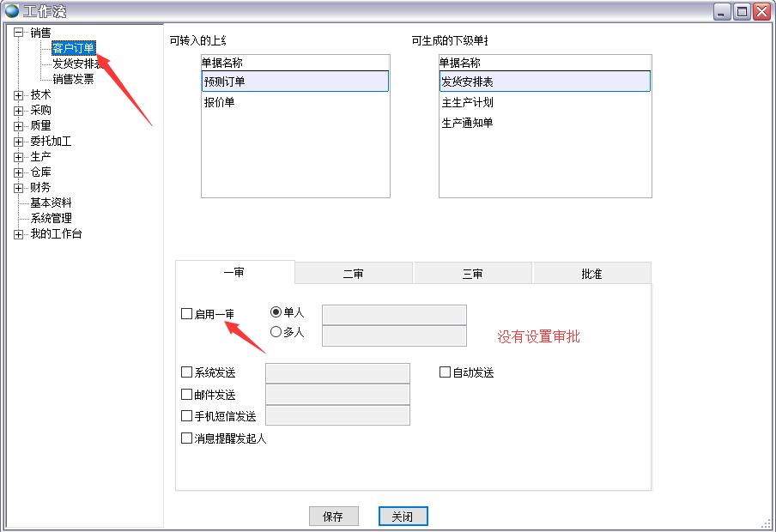The image size is (776, 532).
Task: Switch to the 二审 tab
Action: click(353, 274)
